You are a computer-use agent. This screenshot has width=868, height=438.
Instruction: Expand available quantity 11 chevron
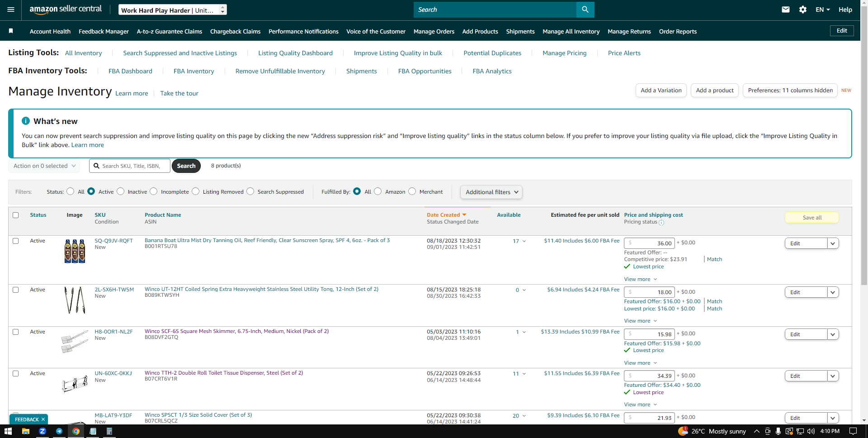click(524, 374)
